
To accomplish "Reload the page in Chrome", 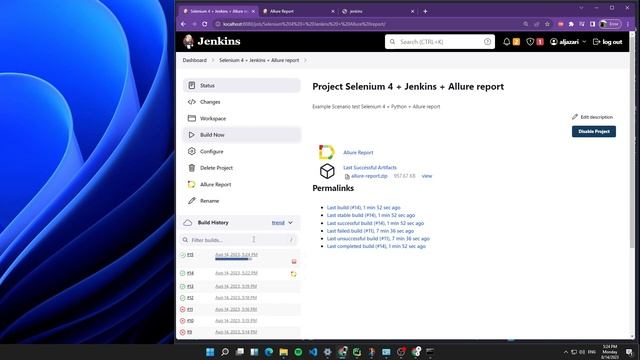I will point(204,24).
